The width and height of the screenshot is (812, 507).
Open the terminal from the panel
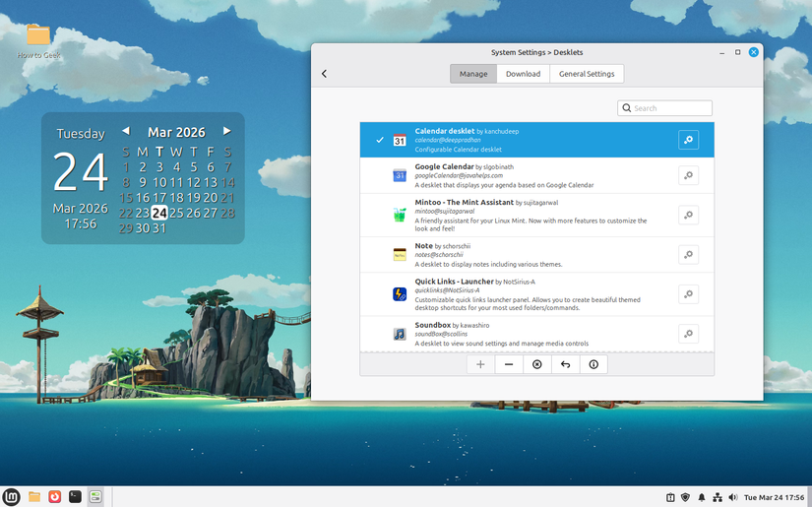pos(75,497)
